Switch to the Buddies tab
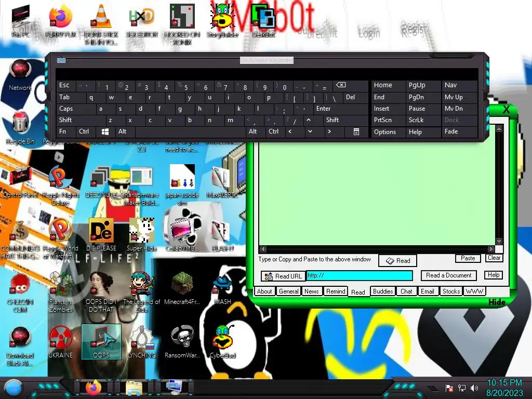The height and width of the screenshot is (399, 532). [383, 291]
